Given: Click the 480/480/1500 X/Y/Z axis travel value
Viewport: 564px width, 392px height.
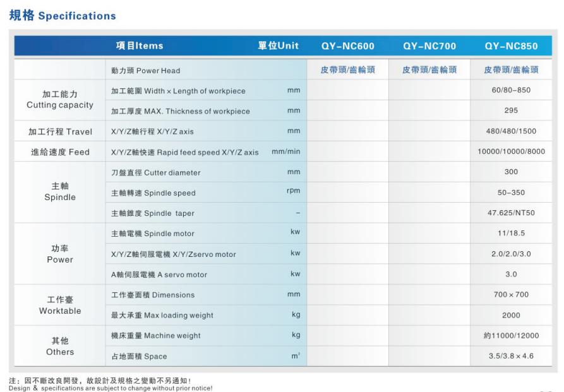Looking at the screenshot, I should coord(511,132).
